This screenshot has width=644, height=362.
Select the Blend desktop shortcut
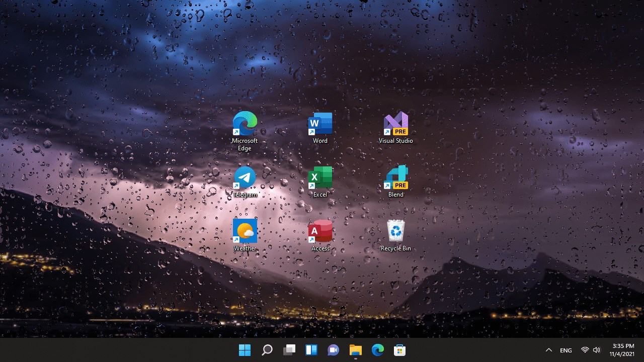(396, 182)
